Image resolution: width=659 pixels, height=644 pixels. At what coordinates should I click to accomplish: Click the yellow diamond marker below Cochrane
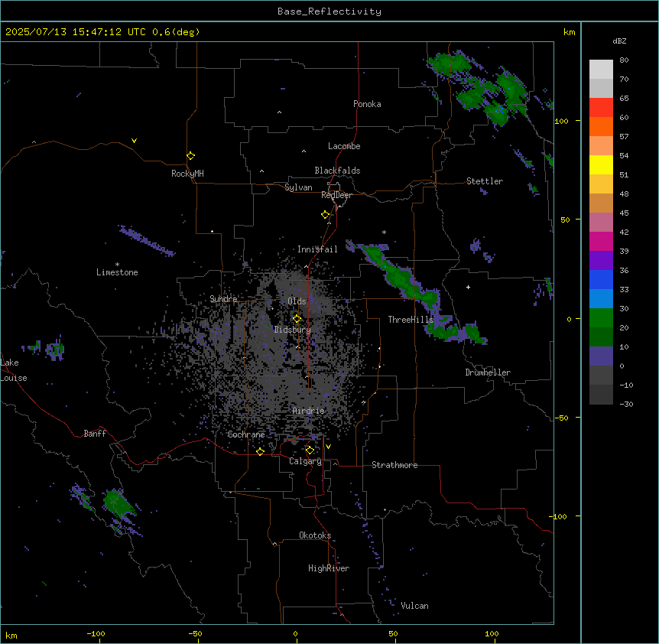coord(260,451)
